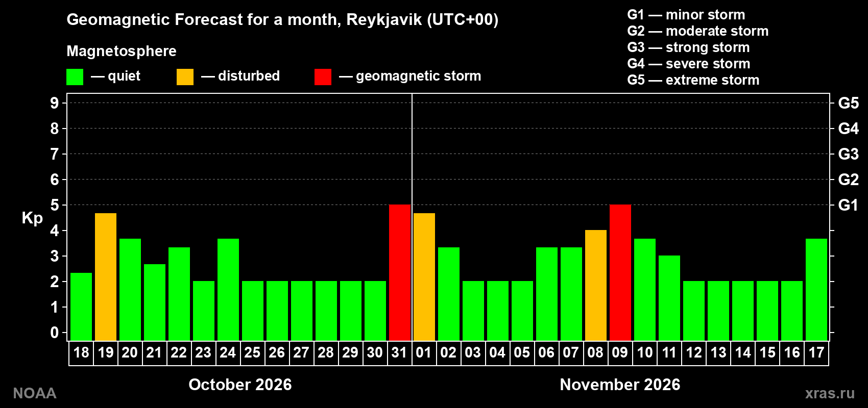
Task: Click Kp value 9 on left axis
Action: [x=55, y=103]
